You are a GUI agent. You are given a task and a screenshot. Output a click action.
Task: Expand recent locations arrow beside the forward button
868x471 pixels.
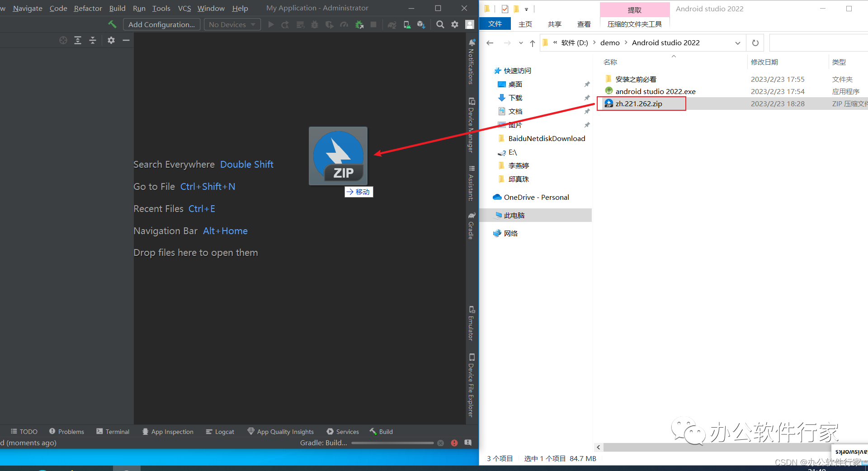point(521,43)
